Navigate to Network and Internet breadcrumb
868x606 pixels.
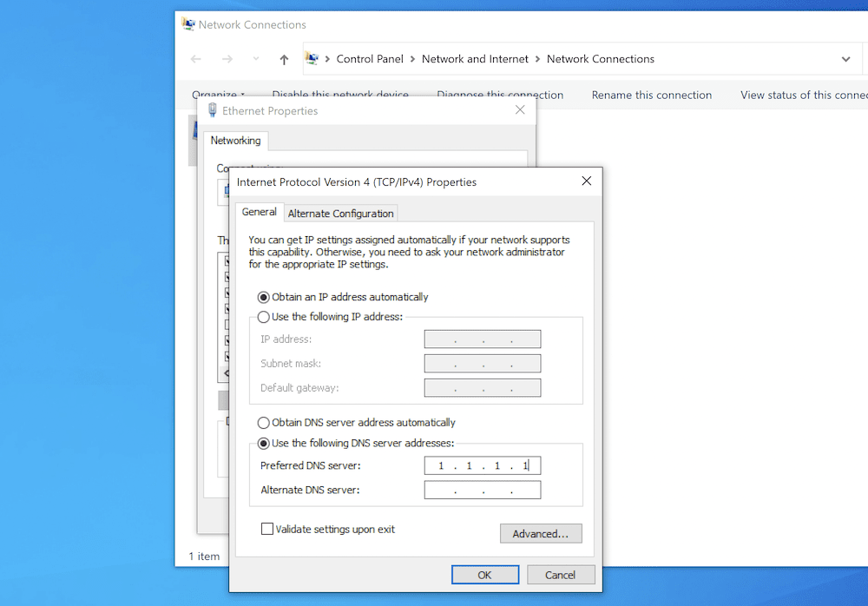coord(475,59)
